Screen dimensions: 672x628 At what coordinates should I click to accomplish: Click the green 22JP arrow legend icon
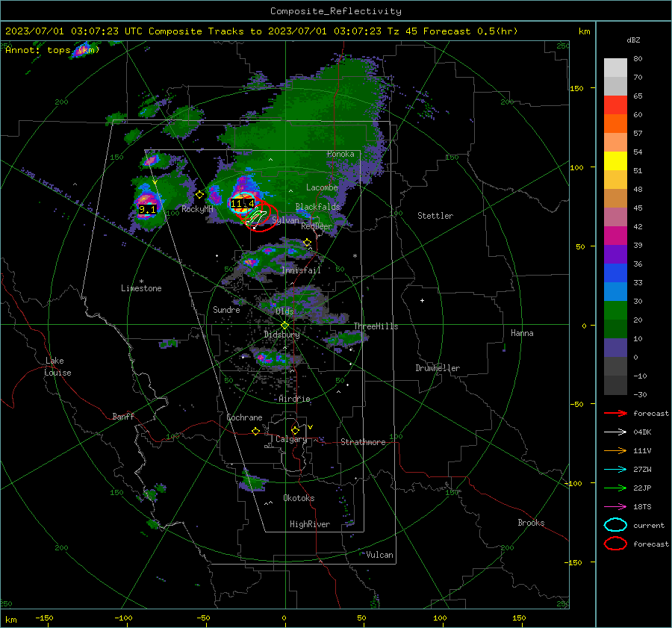pyautogui.click(x=615, y=488)
